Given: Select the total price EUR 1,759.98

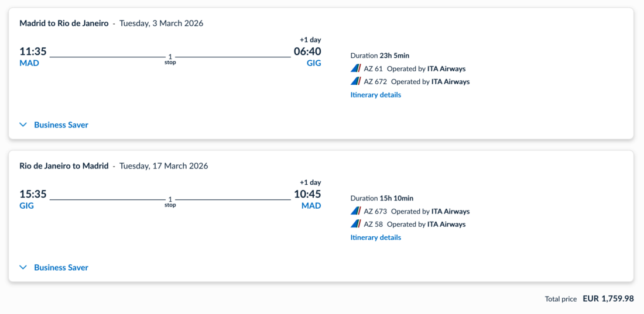Looking at the screenshot, I should point(608,299).
